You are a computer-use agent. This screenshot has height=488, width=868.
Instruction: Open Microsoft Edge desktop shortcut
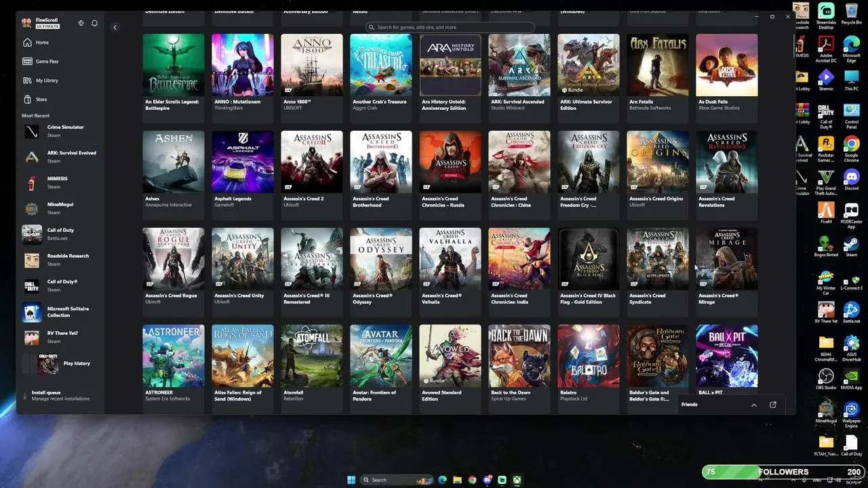tap(851, 49)
